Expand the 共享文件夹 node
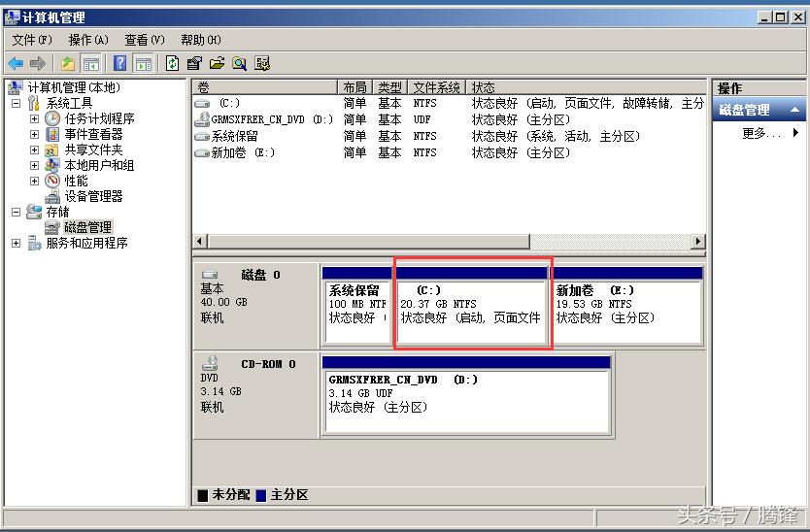The height and width of the screenshot is (532, 810). click(34, 150)
